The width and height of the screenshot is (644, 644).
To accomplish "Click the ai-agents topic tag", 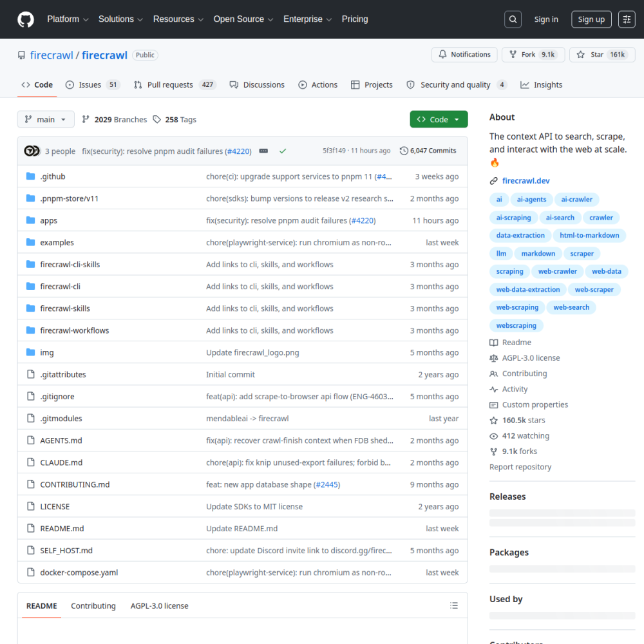I will (531, 199).
